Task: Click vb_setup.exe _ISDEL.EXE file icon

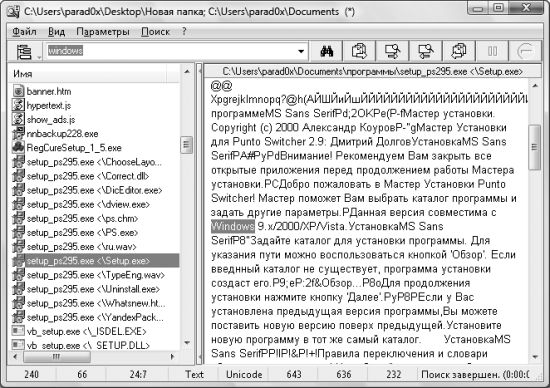Action: click(18, 331)
